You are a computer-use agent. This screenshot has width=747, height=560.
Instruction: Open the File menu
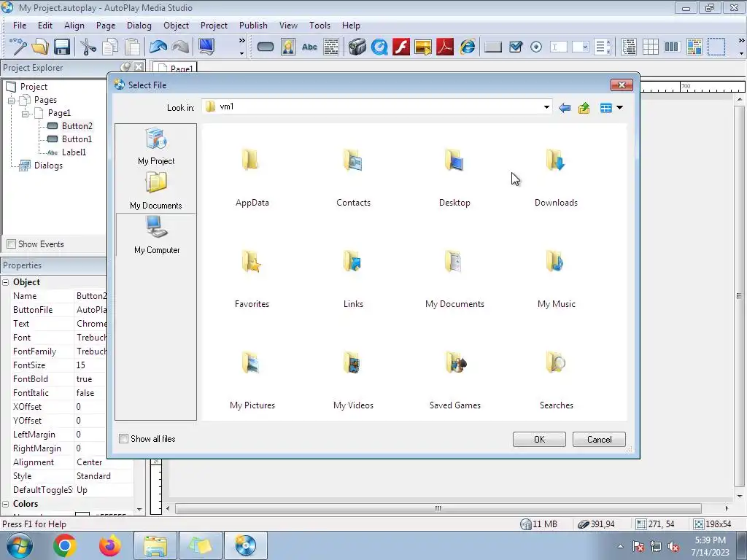pos(20,26)
